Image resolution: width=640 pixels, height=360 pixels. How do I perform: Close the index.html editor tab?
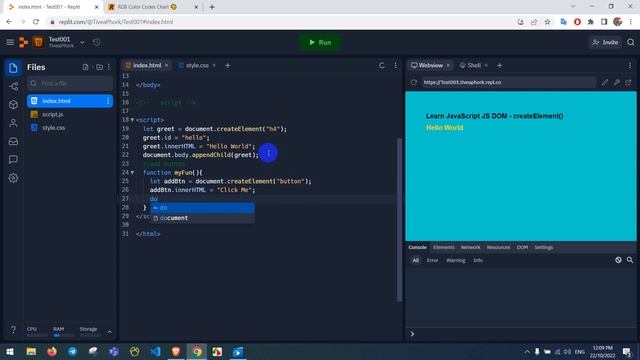click(167, 65)
